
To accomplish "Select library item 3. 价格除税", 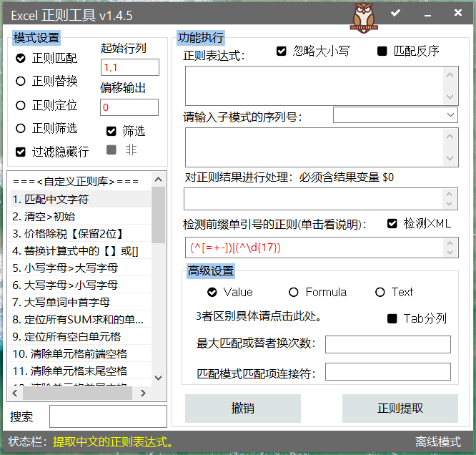I will coord(80,233).
